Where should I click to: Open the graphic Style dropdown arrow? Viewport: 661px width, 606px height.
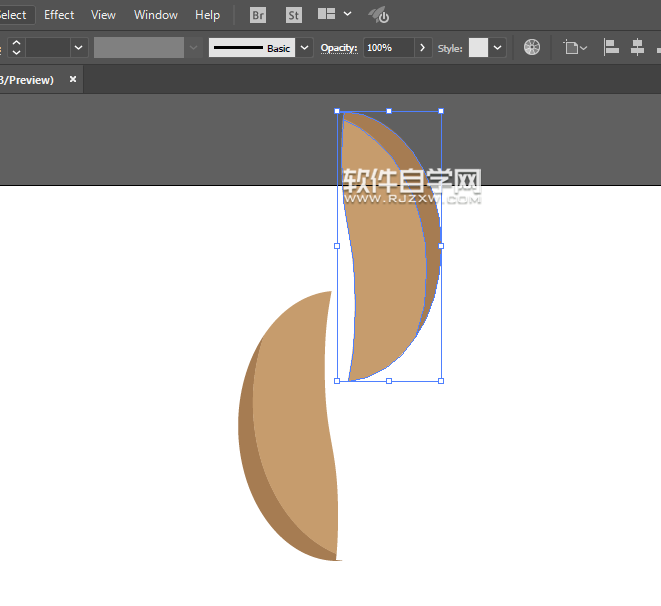(498, 47)
